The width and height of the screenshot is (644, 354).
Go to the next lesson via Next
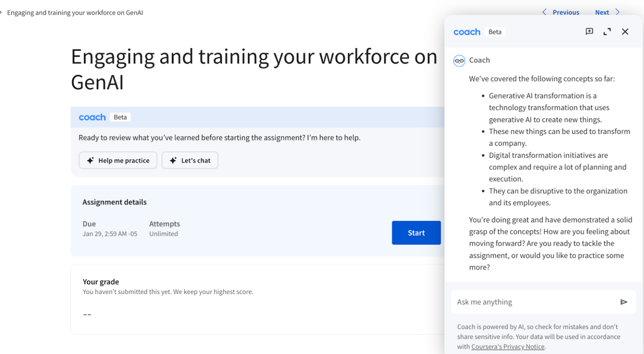[x=602, y=12]
